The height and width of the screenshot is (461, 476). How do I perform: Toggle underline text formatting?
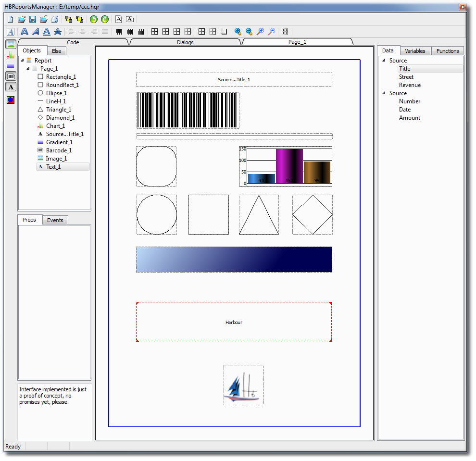(47, 32)
